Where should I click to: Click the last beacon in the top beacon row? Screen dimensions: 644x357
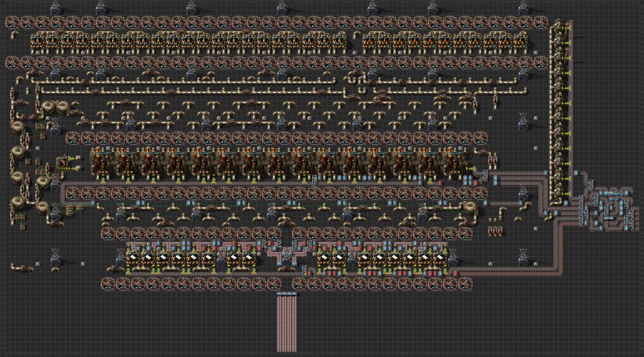(540, 22)
